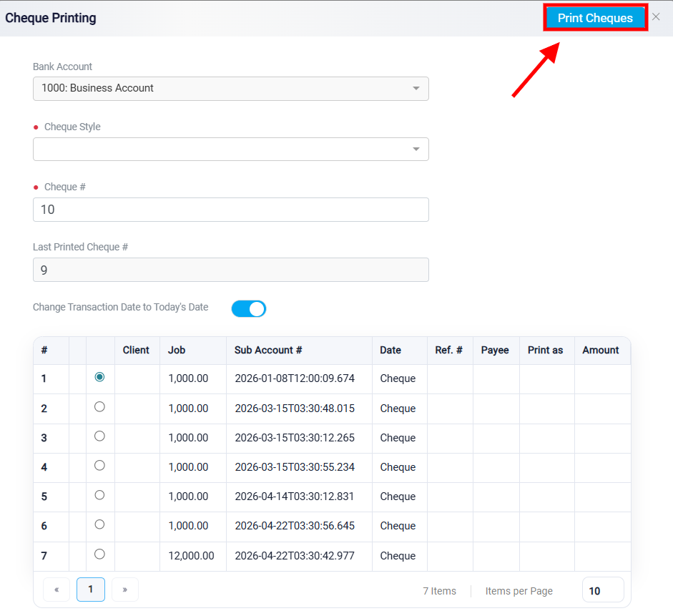Select the radio button for the 12,000.00 row
This screenshot has width=673, height=616.
pos(99,554)
